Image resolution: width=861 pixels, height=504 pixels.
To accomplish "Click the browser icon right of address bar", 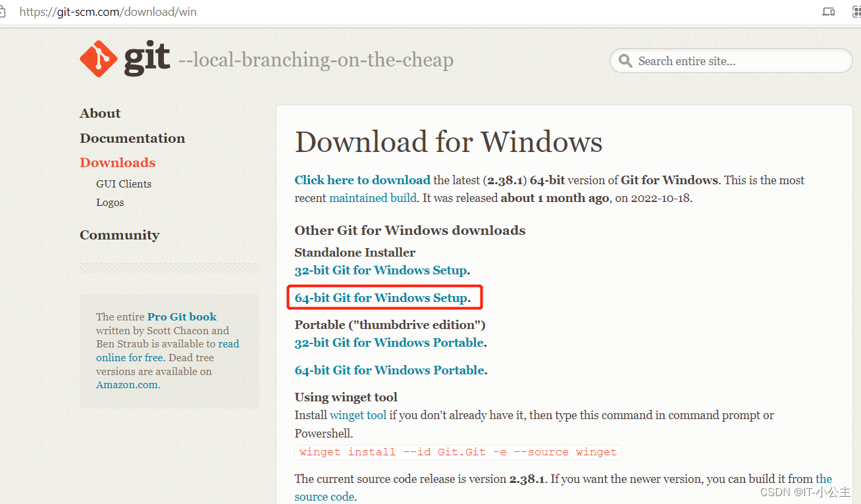I will point(829,11).
